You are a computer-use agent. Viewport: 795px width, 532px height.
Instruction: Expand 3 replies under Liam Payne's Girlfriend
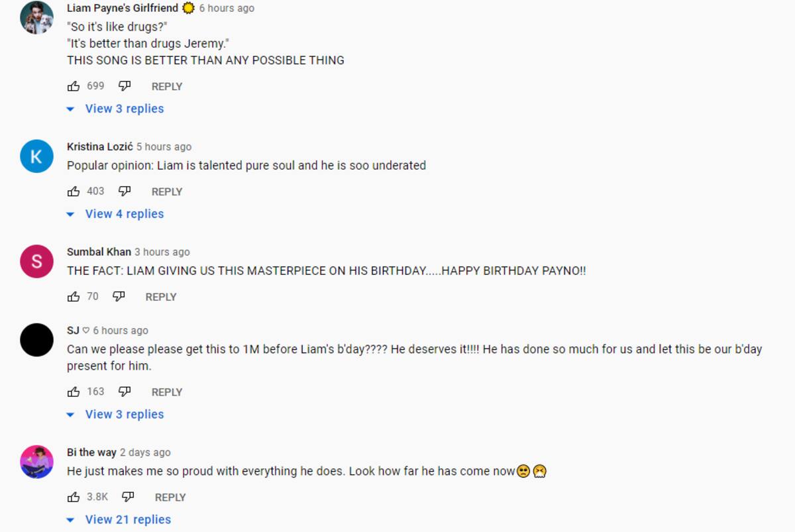pyautogui.click(x=124, y=109)
